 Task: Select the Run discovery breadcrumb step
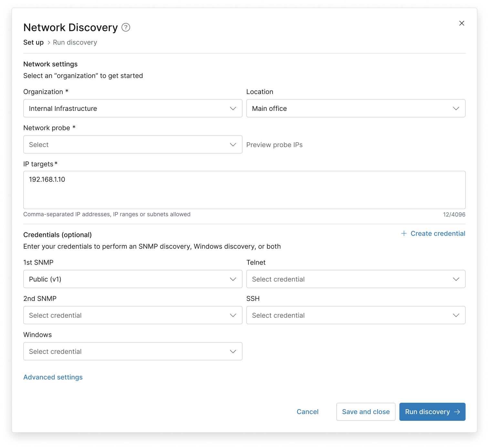pos(75,42)
